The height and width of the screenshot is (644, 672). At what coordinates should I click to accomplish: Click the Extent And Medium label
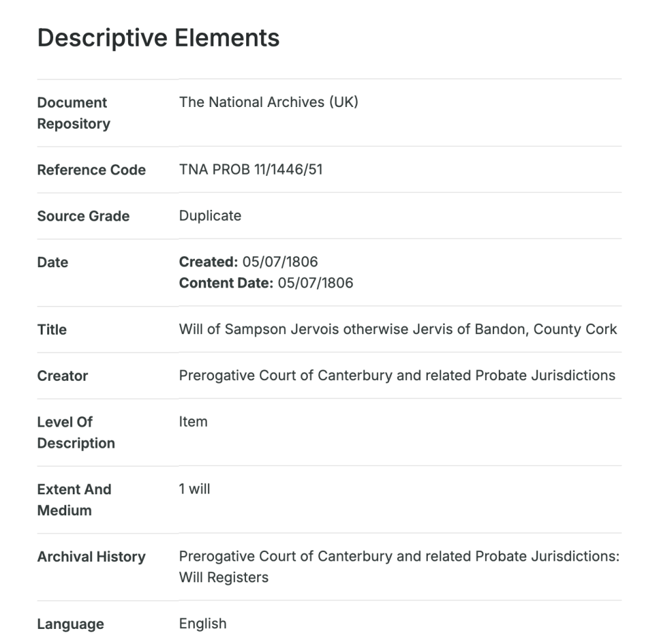74,500
